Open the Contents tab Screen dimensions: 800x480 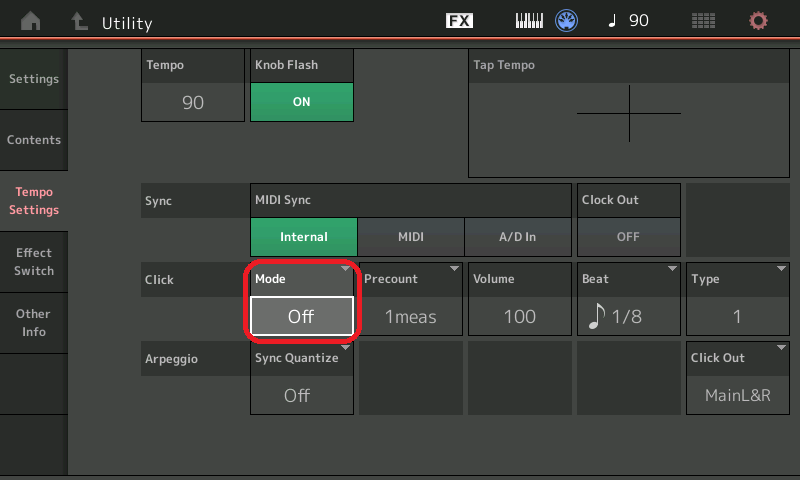click(x=34, y=140)
